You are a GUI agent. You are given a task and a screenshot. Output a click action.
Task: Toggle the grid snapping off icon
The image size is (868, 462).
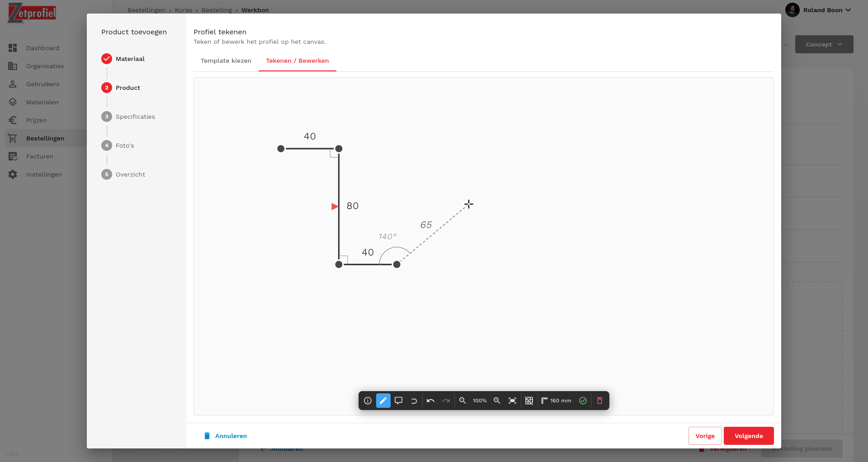point(529,401)
